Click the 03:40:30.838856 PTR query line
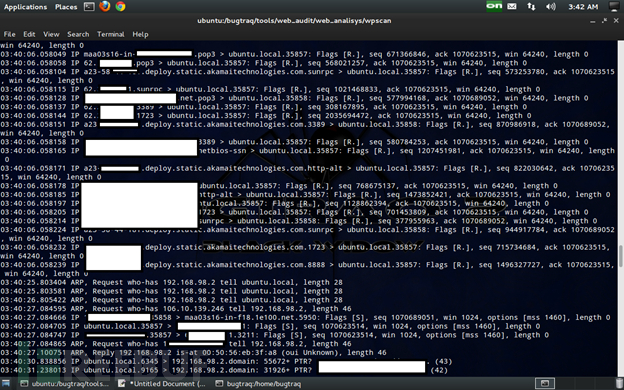The height and width of the screenshot is (390, 624). pos(226,361)
